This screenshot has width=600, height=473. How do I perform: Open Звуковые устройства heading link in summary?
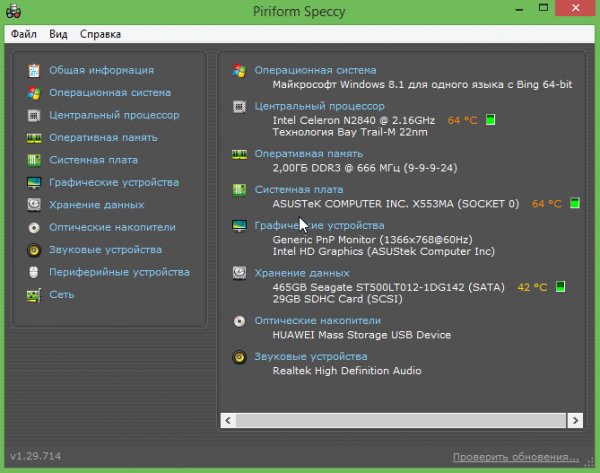tap(311, 357)
